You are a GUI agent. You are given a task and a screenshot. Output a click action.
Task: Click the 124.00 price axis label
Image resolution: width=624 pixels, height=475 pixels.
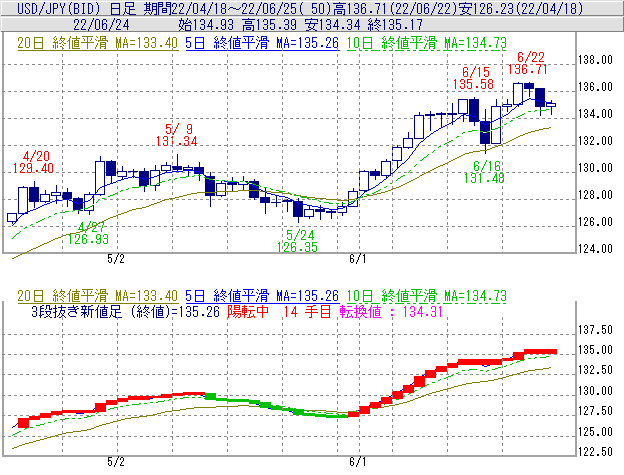click(x=595, y=249)
